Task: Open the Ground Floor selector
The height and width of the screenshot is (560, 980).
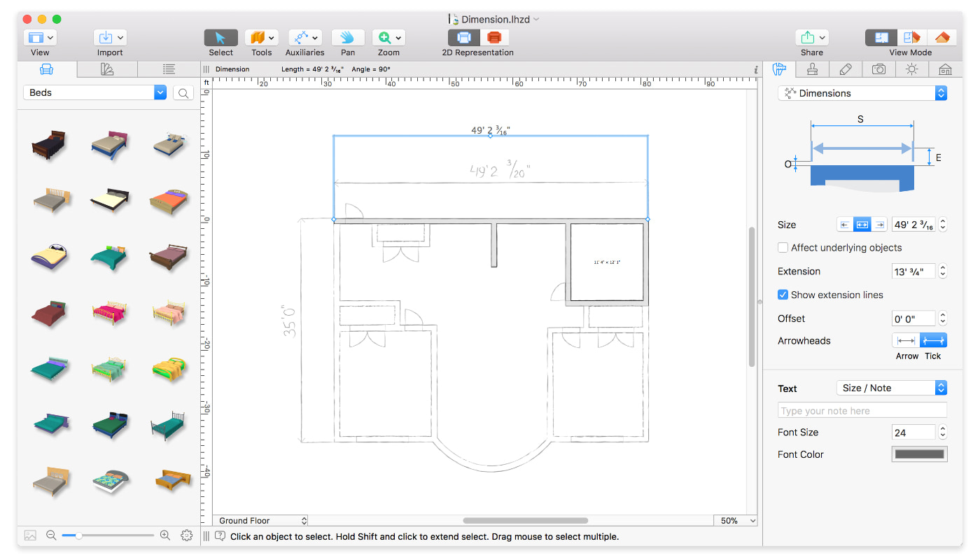Action: (260, 520)
